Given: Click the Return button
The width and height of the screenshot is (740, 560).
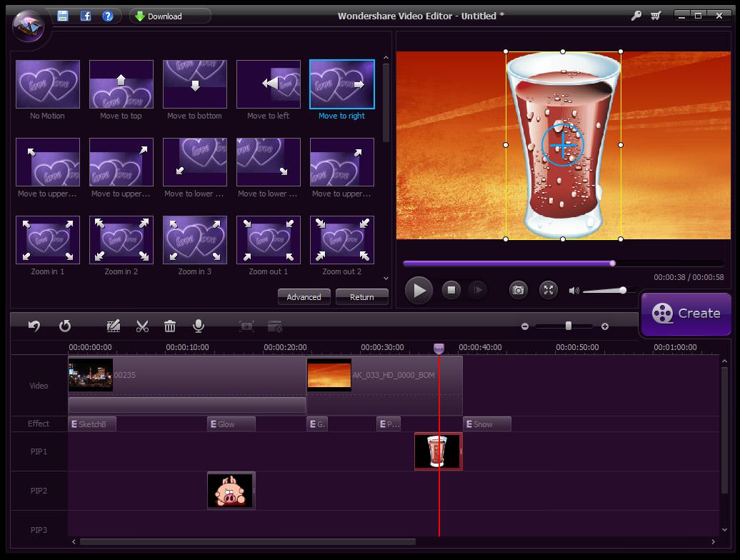Looking at the screenshot, I should (x=362, y=296).
